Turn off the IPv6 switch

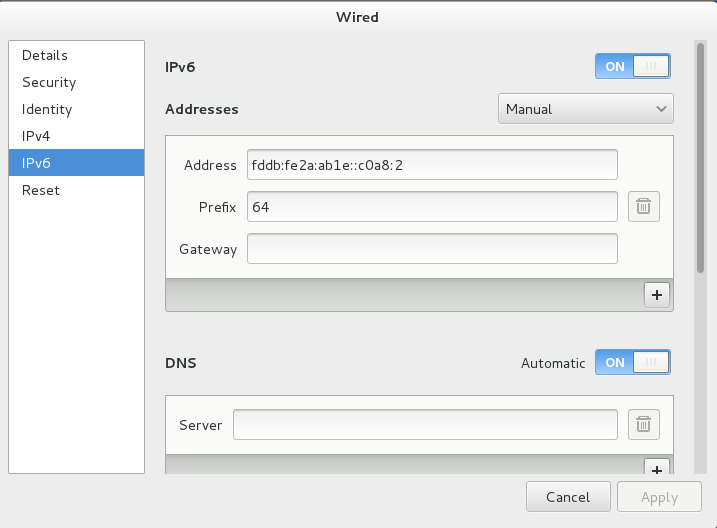pos(633,66)
